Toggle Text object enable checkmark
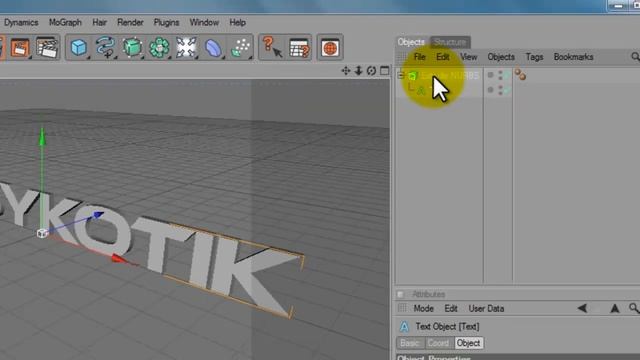 507,90
